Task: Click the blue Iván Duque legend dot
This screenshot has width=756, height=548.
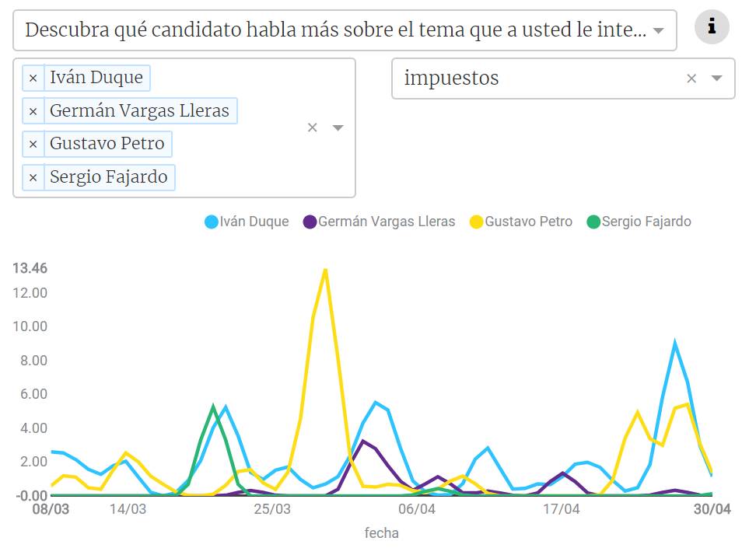Action: pos(212,222)
